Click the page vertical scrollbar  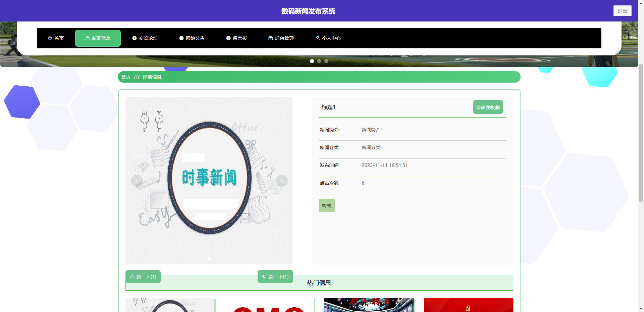click(x=641, y=134)
